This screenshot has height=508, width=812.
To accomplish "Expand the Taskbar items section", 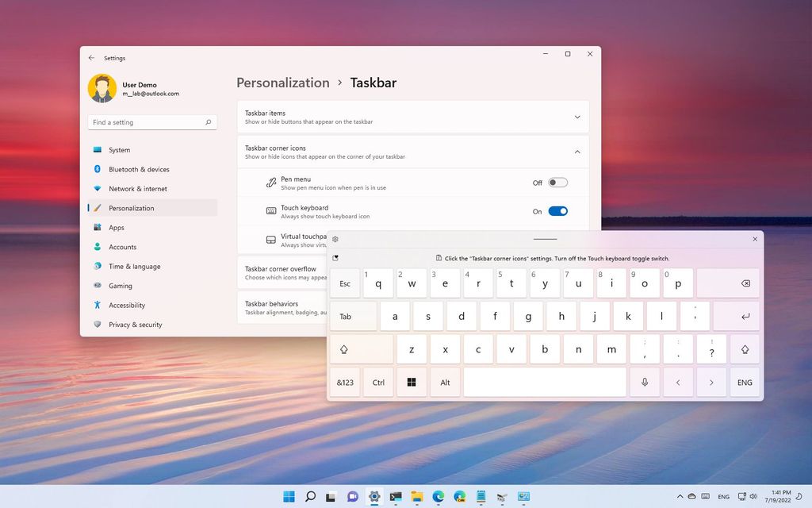I will click(x=577, y=116).
